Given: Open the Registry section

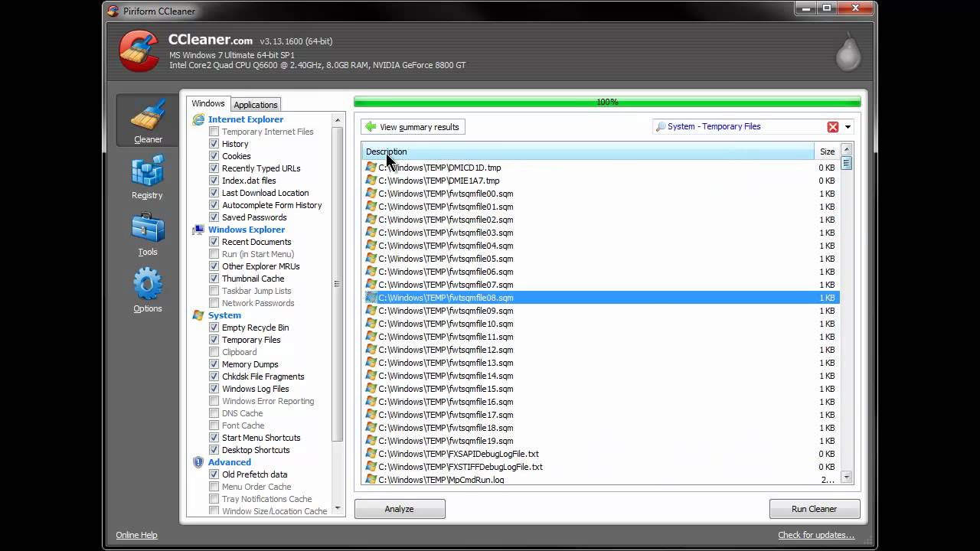Looking at the screenshot, I should pyautogui.click(x=147, y=177).
